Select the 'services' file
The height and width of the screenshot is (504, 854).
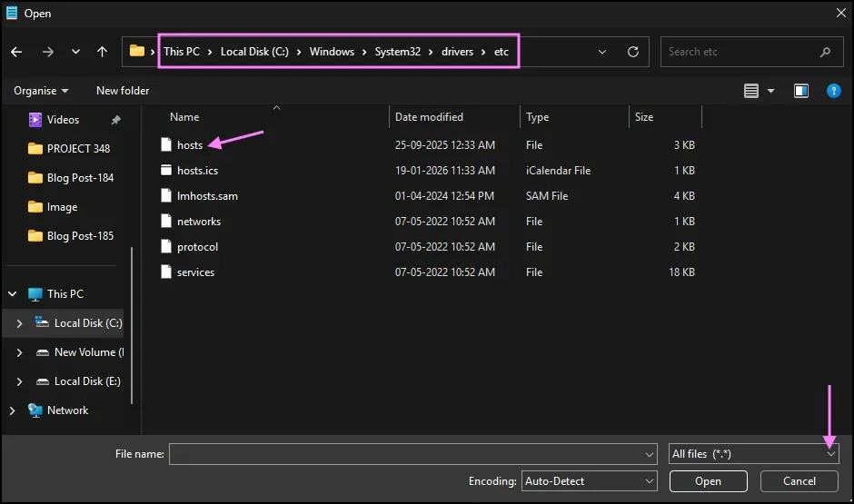[195, 272]
